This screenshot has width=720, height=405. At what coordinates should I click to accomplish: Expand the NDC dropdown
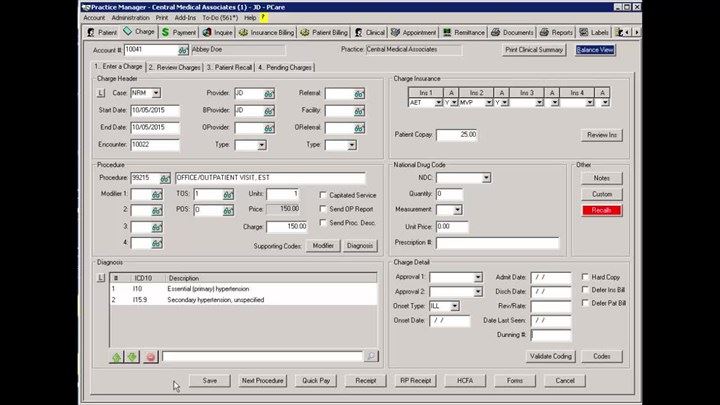(x=486, y=178)
